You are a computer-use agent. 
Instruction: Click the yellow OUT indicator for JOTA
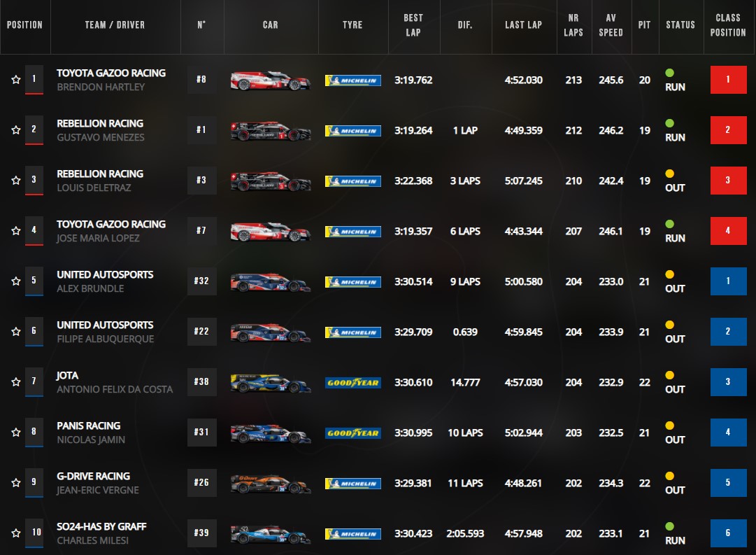pyautogui.click(x=670, y=375)
